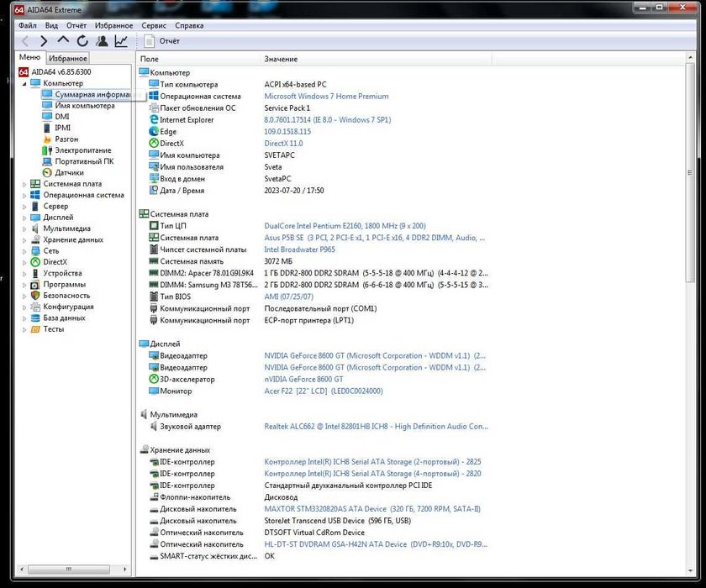Click the main list vertical scrollbar thumb
This screenshot has width=706, height=588.
pyautogui.click(x=690, y=172)
